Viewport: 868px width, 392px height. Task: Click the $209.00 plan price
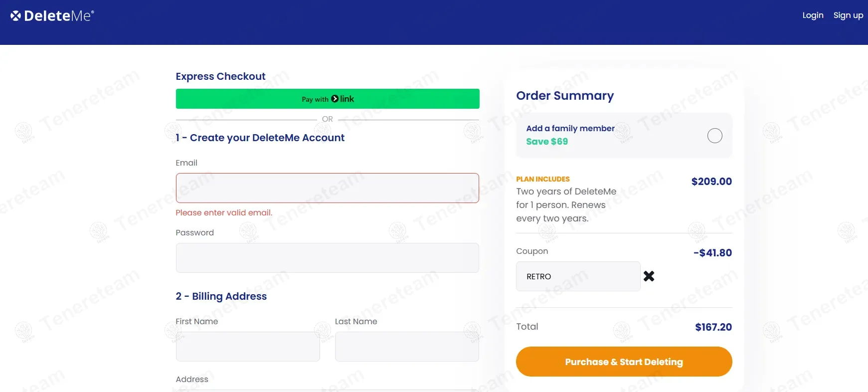(711, 182)
